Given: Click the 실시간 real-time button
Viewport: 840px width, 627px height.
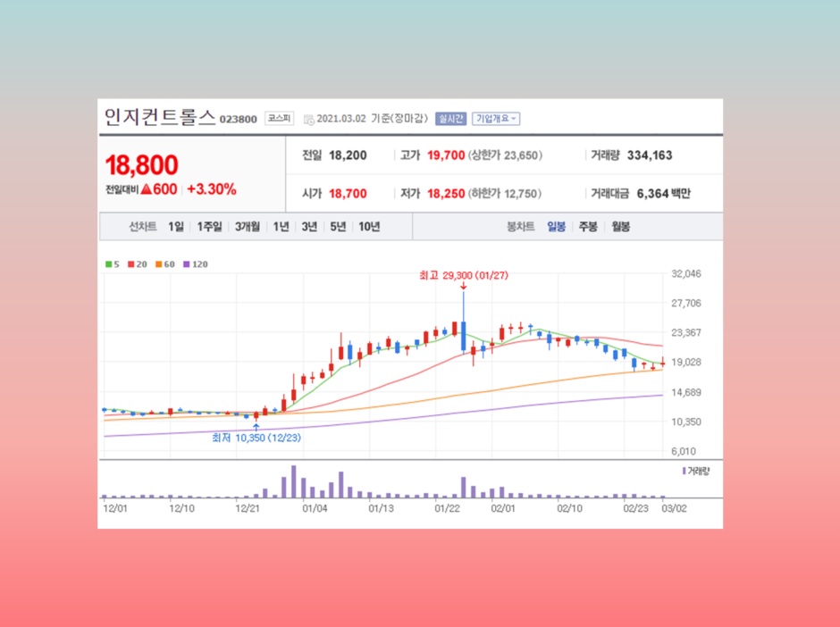Looking at the screenshot, I should (450, 118).
